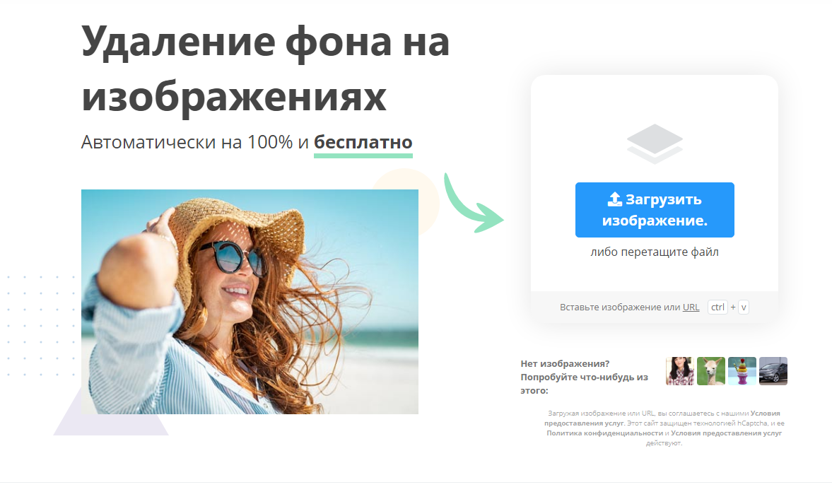Click the Вставьте изображение или paste hint
The width and height of the screenshot is (832, 504).
coord(620,307)
